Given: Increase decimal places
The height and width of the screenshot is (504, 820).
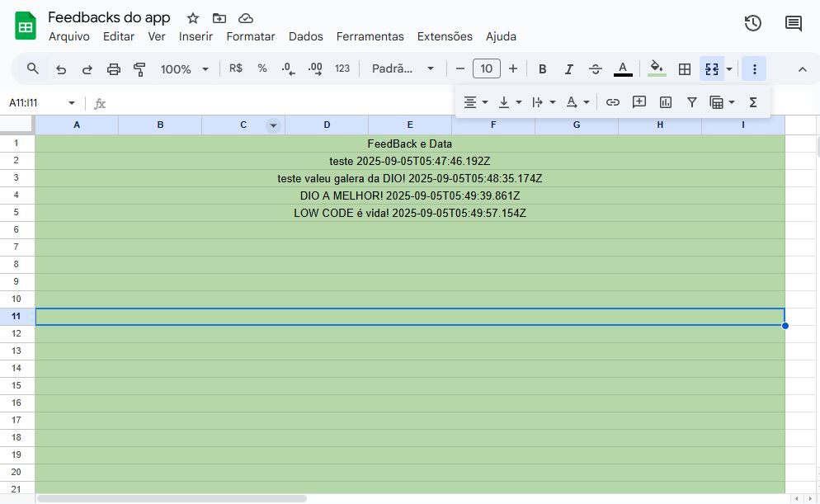Looking at the screenshot, I should tap(315, 68).
